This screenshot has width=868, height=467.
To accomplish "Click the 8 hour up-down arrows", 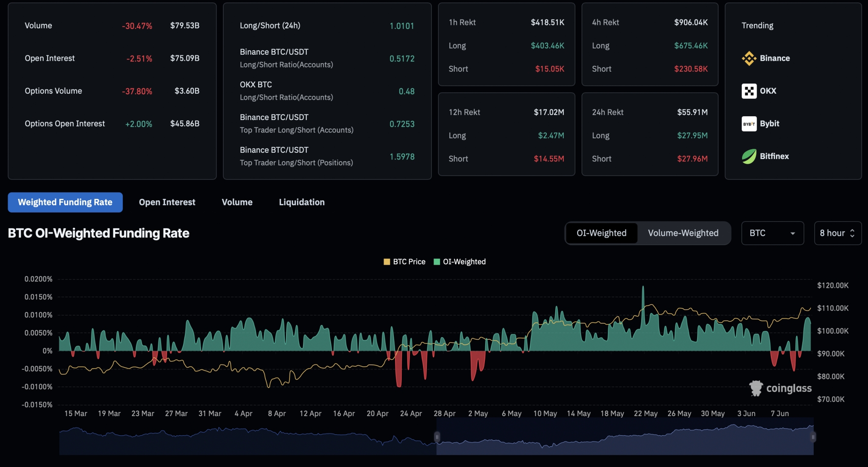I will (x=852, y=233).
